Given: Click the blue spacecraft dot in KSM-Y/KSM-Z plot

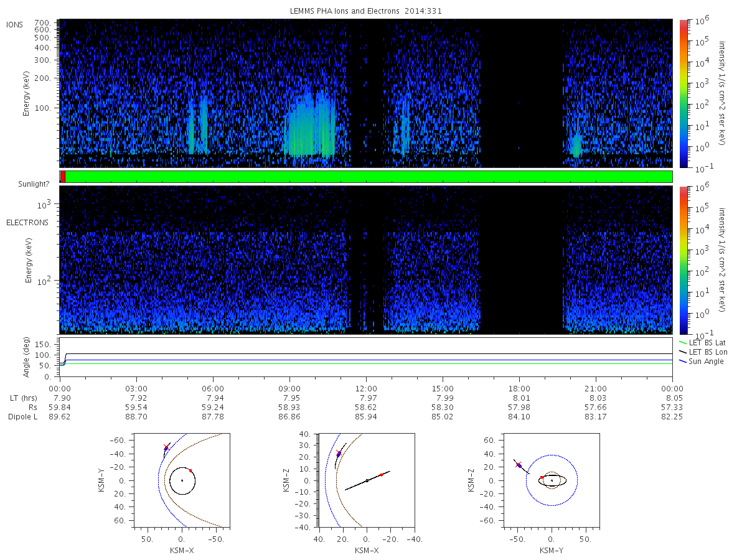Looking at the screenshot, I should [519, 465].
